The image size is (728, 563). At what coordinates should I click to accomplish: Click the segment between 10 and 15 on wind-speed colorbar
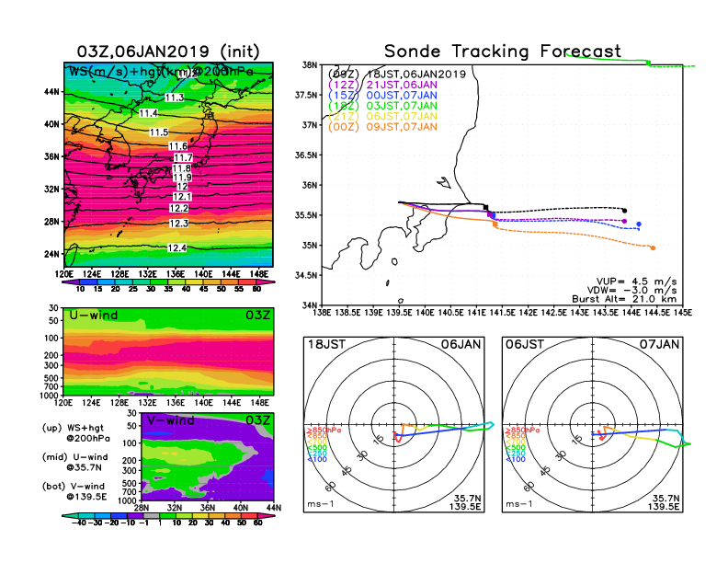[88, 282]
